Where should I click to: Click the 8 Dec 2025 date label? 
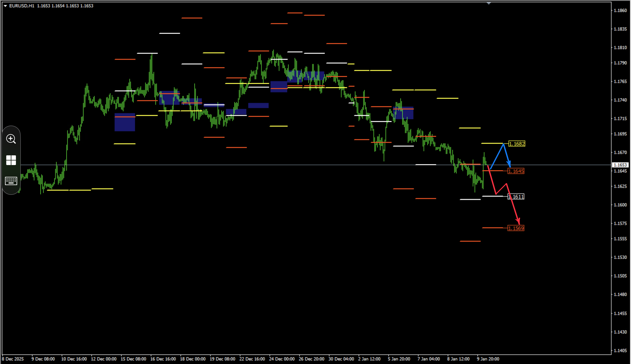coord(13,359)
